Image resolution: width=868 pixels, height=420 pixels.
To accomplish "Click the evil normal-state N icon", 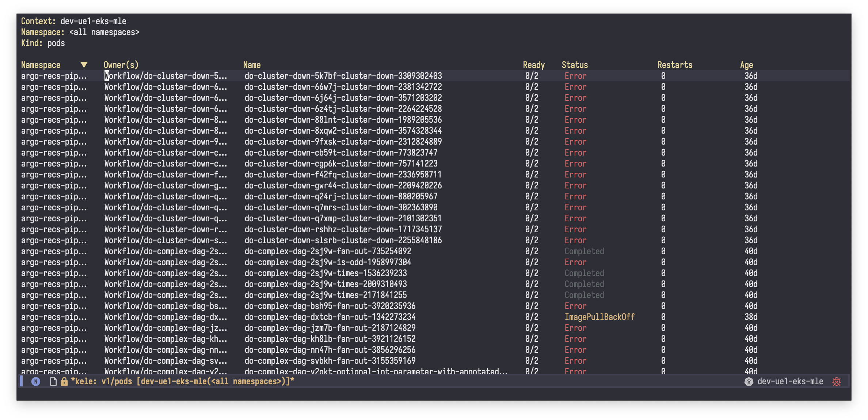I will click(x=36, y=382).
